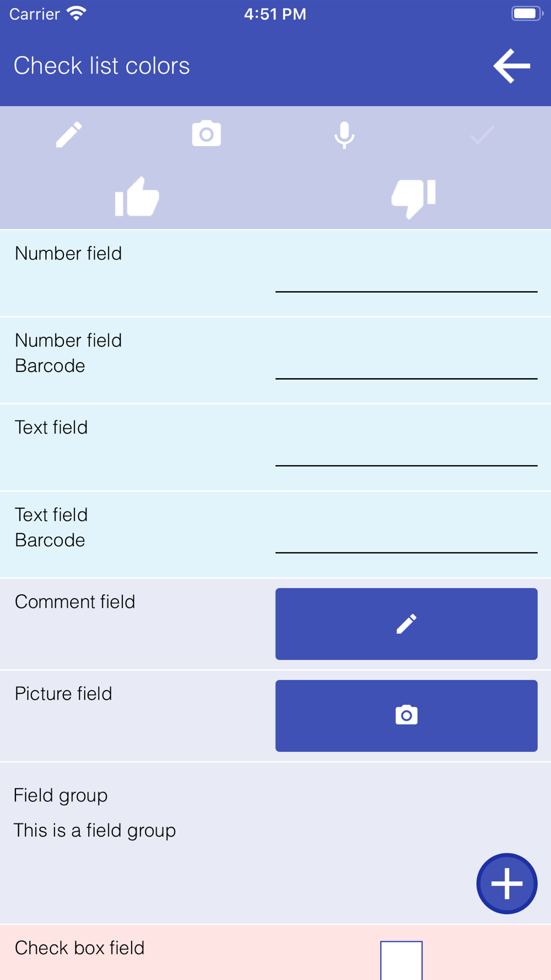Screen dimensions: 551x980
Task: Tap the Picture field camera button
Action: 407,716
